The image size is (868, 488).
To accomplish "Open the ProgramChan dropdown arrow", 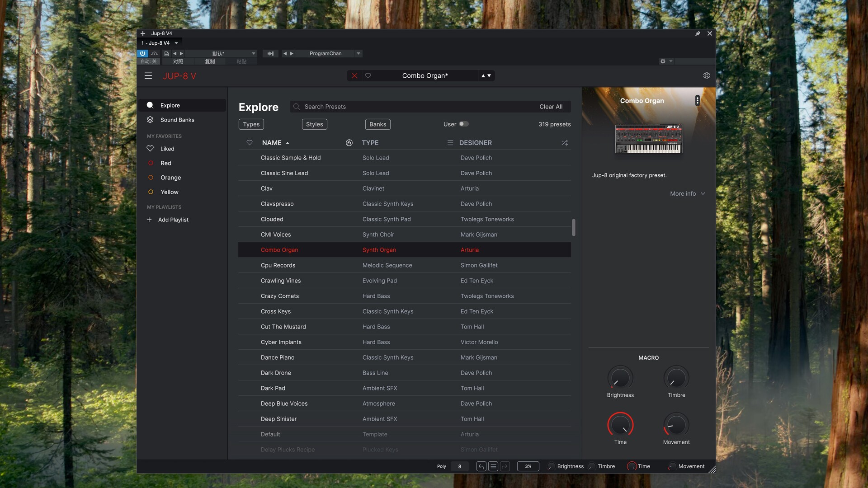I will 359,53.
